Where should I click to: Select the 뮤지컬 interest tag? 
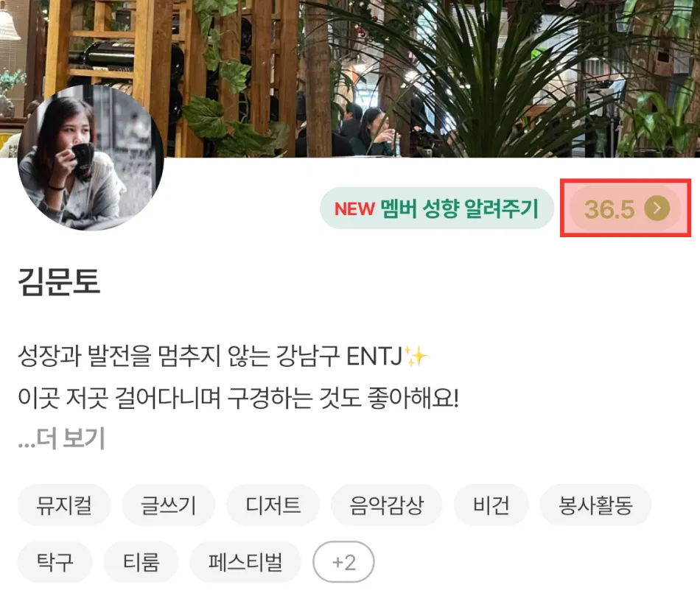pos(64,505)
